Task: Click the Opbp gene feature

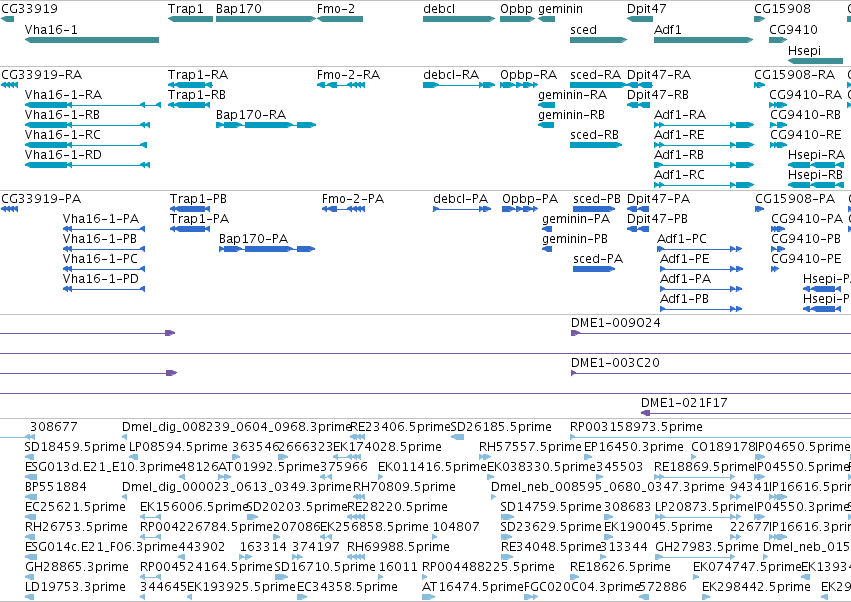Action: (x=518, y=19)
